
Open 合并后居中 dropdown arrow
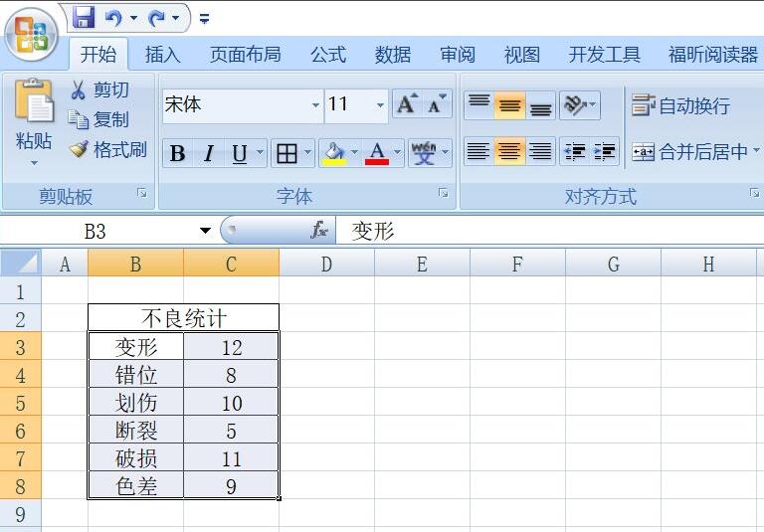pyautogui.click(x=756, y=151)
